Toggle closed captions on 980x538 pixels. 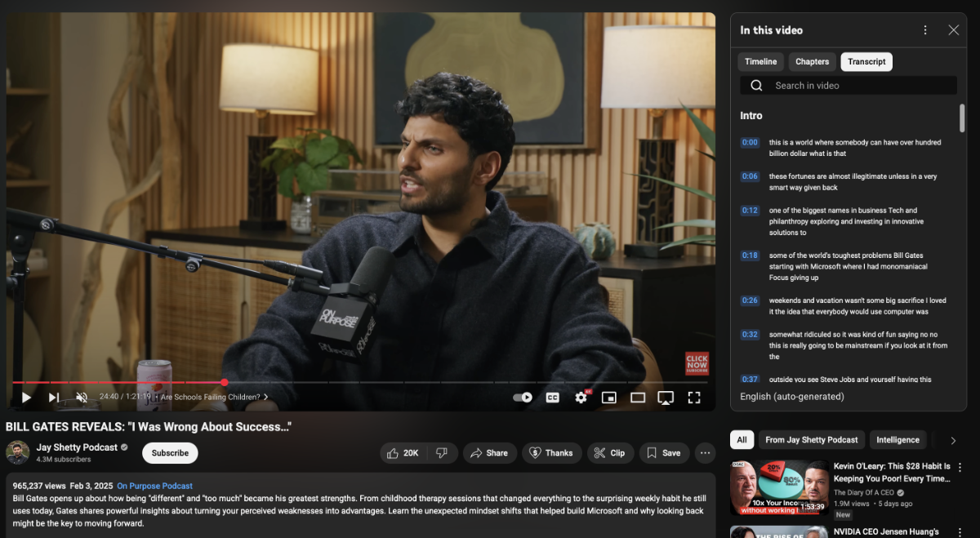point(553,398)
